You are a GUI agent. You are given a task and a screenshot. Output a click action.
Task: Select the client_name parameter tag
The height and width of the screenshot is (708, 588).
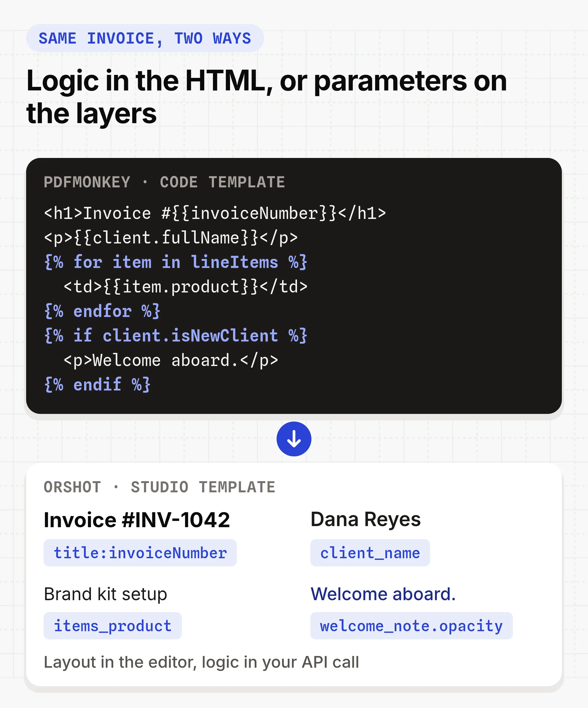370,553
